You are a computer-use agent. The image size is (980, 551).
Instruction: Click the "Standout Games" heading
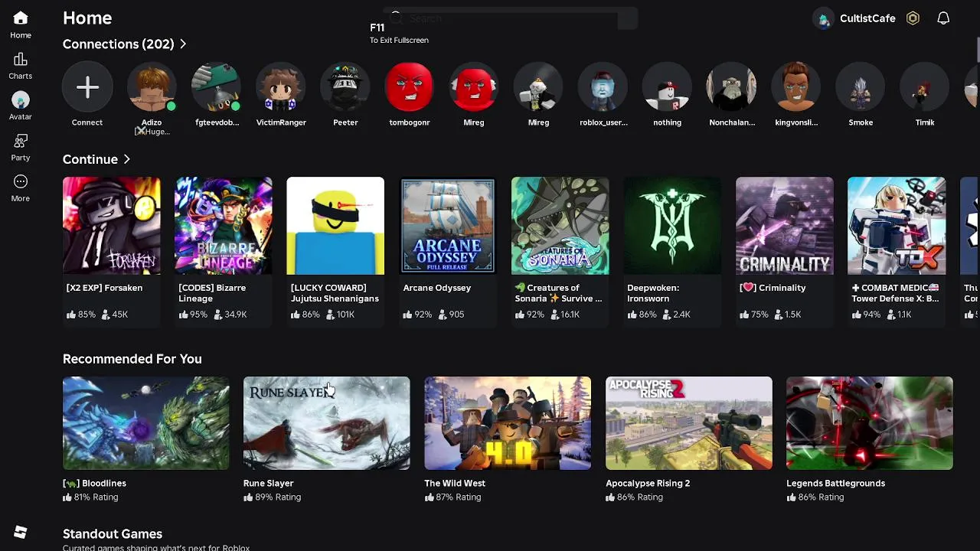coord(113,534)
